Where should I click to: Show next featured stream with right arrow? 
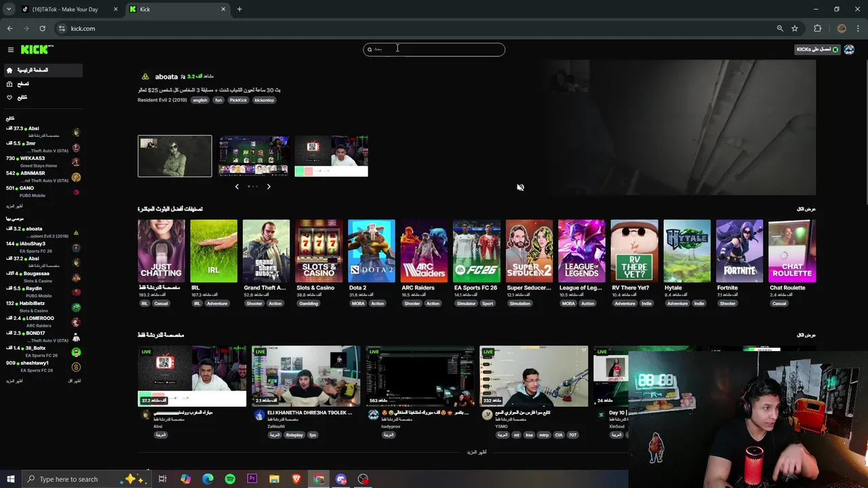pos(269,186)
